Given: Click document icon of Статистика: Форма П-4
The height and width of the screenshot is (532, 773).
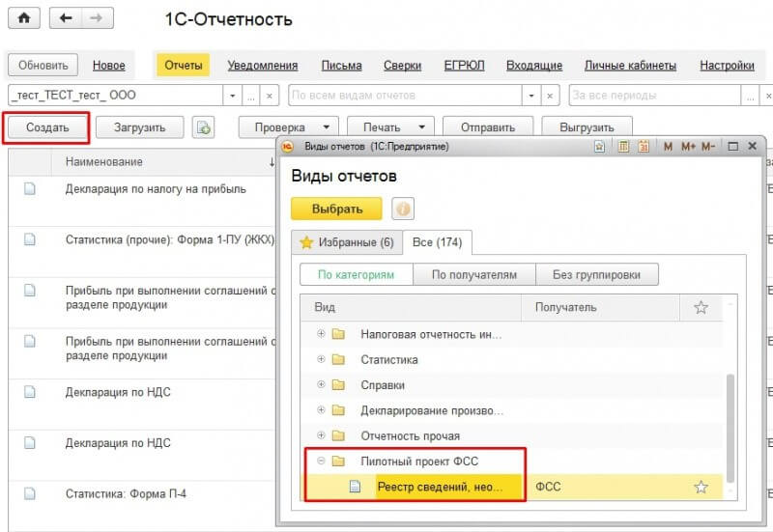Looking at the screenshot, I should coord(30,493).
